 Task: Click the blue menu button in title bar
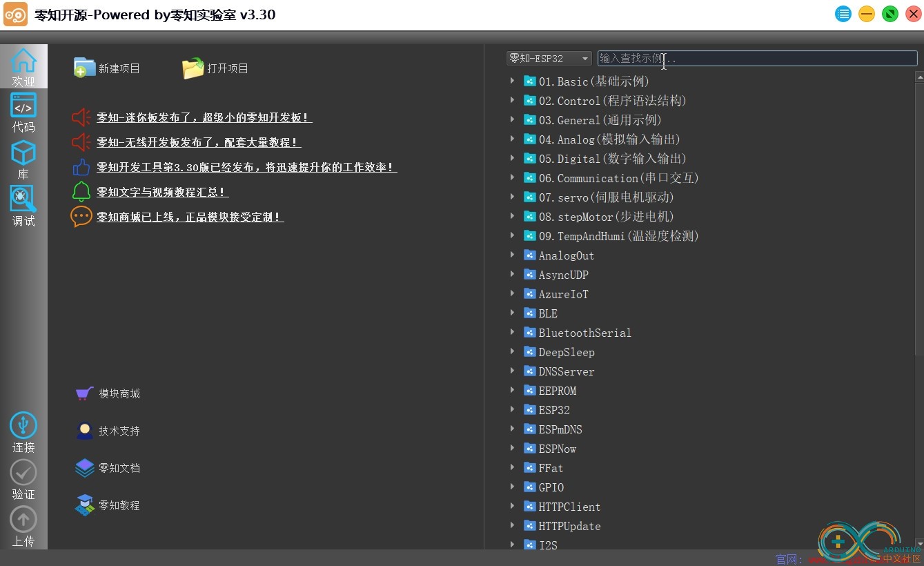point(843,14)
